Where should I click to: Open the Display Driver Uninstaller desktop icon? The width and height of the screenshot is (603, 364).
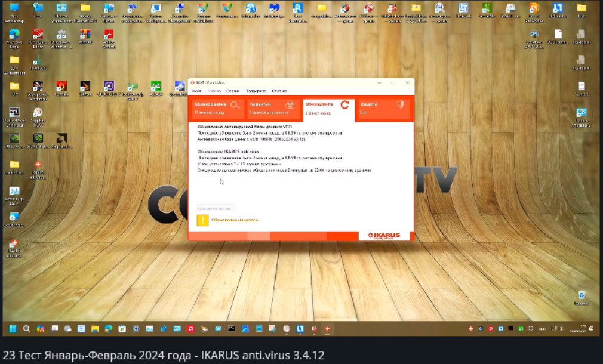(x=14, y=117)
